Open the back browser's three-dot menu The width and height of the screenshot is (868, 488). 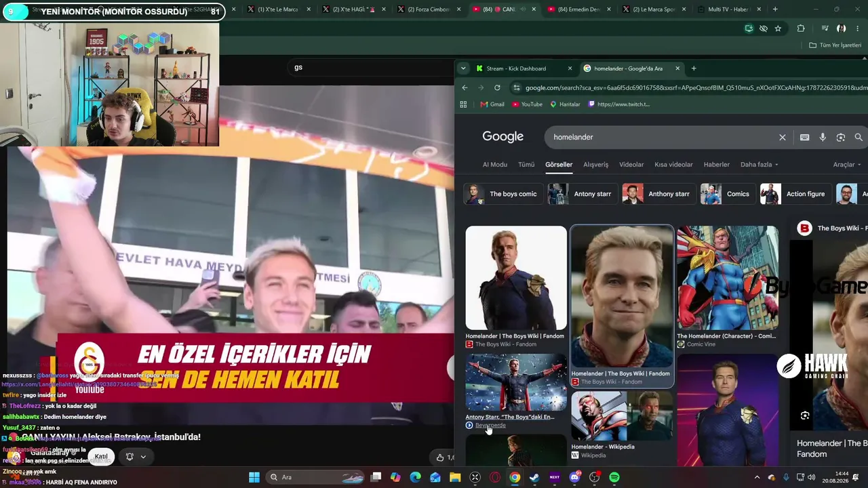point(859,28)
